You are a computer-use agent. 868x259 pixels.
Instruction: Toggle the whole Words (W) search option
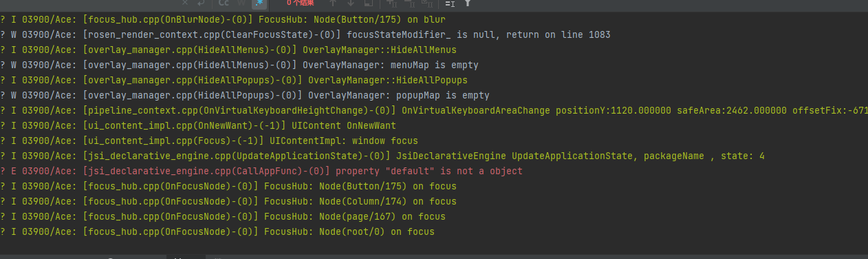(x=241, y=3)
